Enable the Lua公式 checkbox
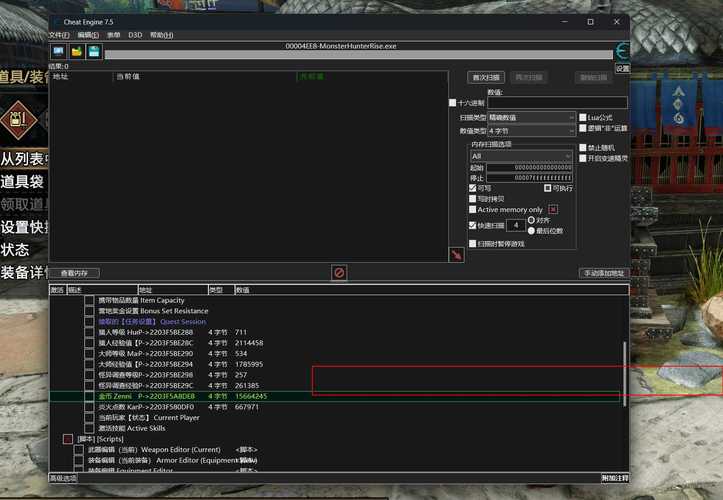 pyautogui.click(x=583, y=118)
